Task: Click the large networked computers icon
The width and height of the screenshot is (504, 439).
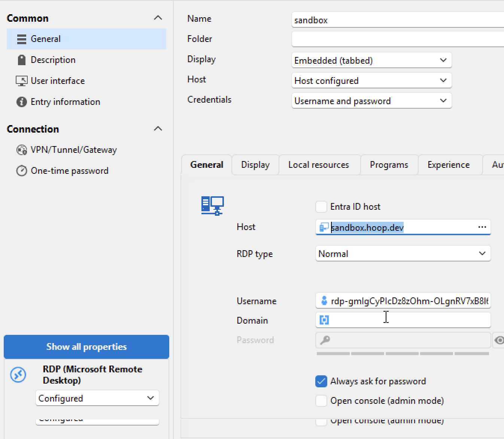Action: (x=212, y=206)
